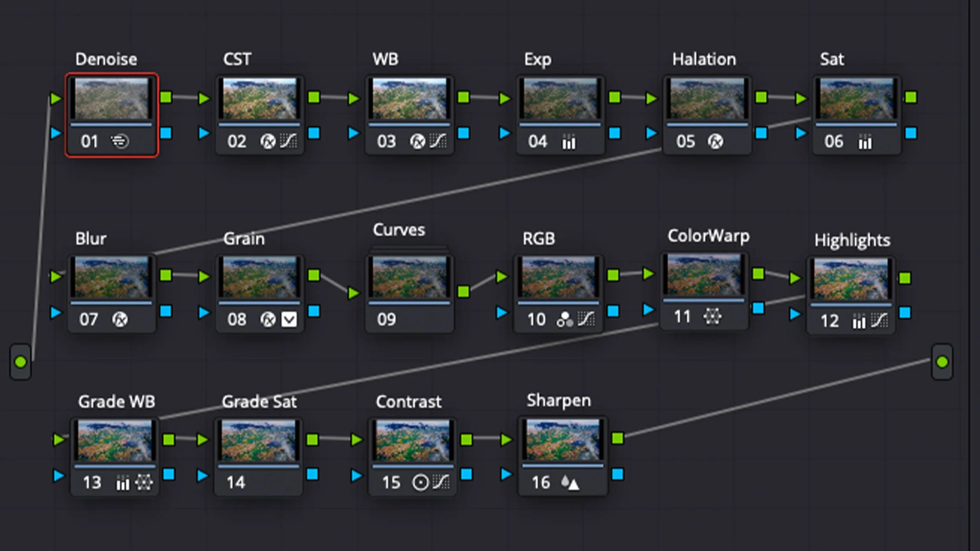Click the green source input node at the left edge
Viewport: 980px width, 551px height.
point(20,362)
